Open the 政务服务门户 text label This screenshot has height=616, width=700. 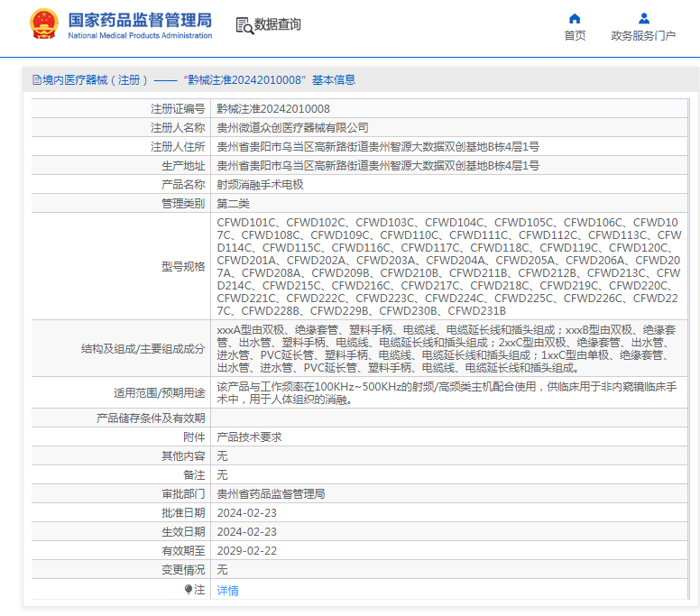pyautogui.click(x=643, y=36)
